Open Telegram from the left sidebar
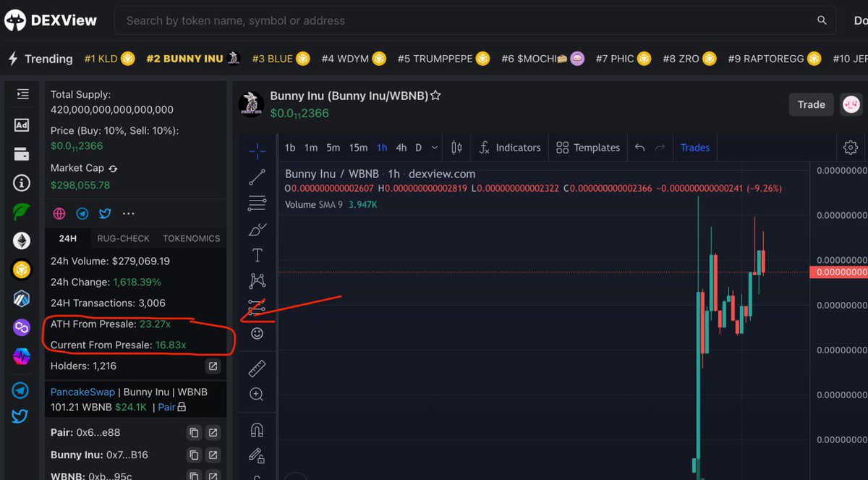 click(x=20, y=390)
